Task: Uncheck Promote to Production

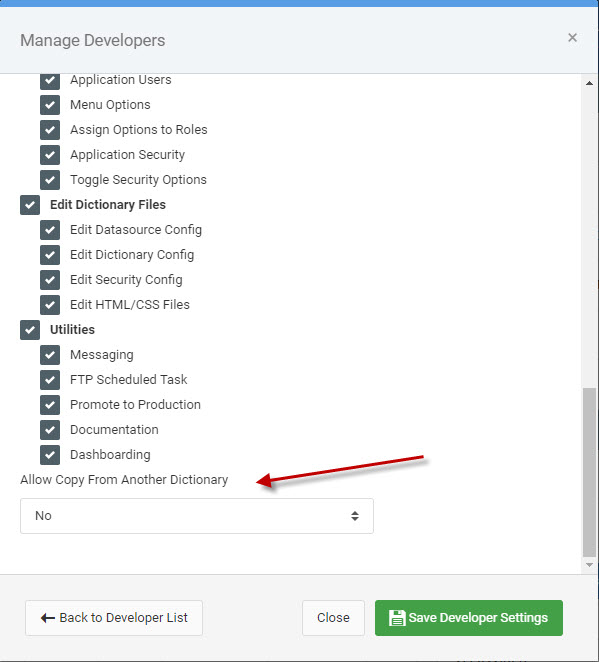Action: tap(50, 404)
